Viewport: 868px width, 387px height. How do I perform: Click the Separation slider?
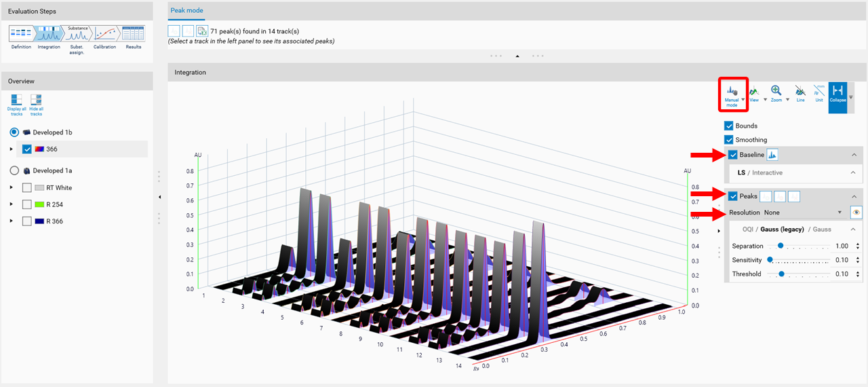pos(798,246)
